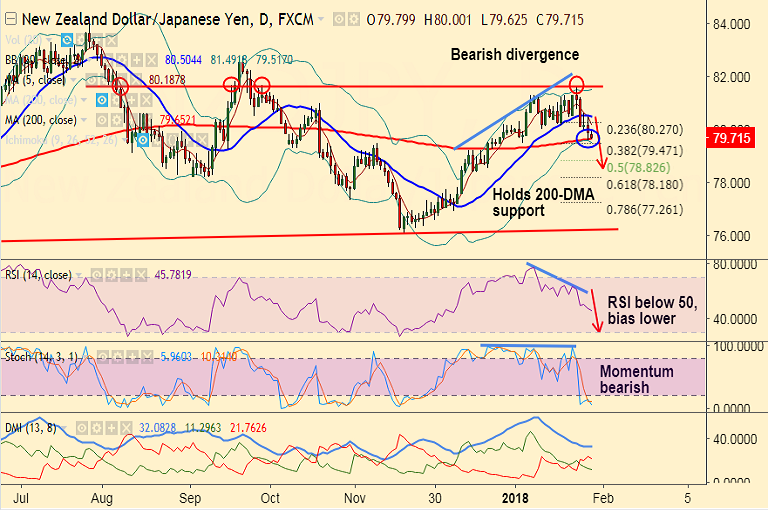The image size is (768, 513).
Task: Open the faded MA (200, close) dropdown arrow
Action: 84,100
